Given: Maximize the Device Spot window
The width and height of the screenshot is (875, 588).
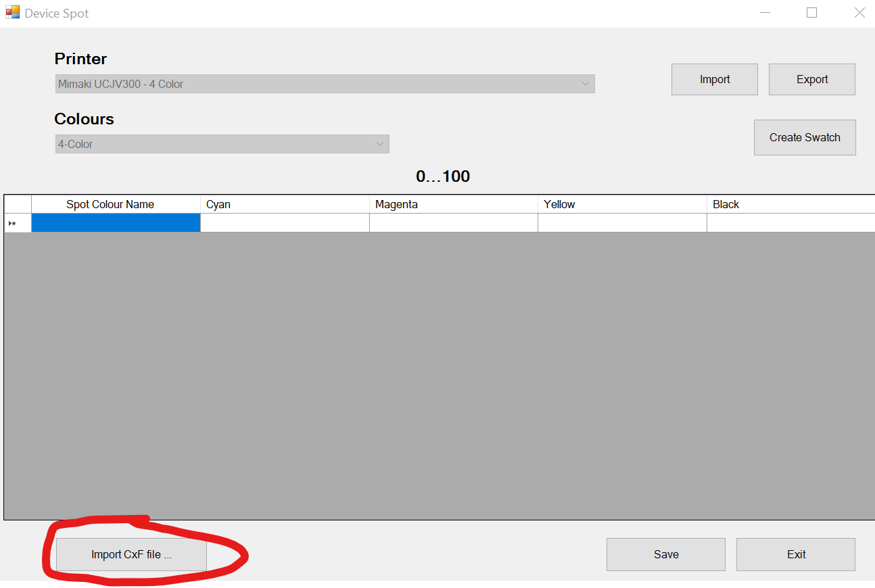Looking at the screenshot, I should (812, 13).
